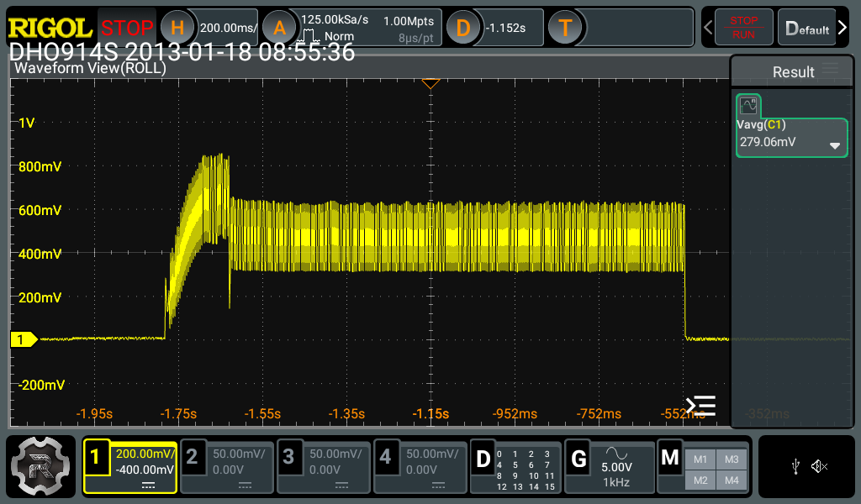Click the orange trigger position marker
This screenshot has height=504, width=861.
(430, 84)
